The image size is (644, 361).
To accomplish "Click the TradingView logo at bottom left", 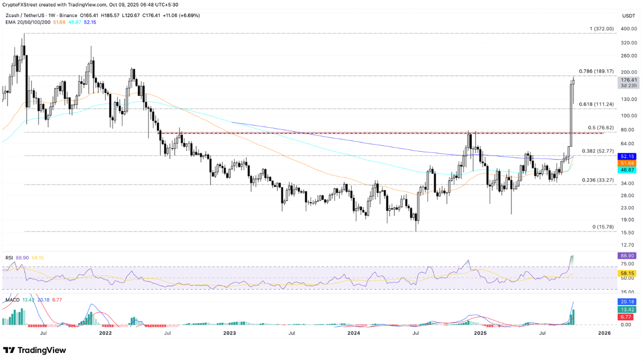I will coord(34,350).
